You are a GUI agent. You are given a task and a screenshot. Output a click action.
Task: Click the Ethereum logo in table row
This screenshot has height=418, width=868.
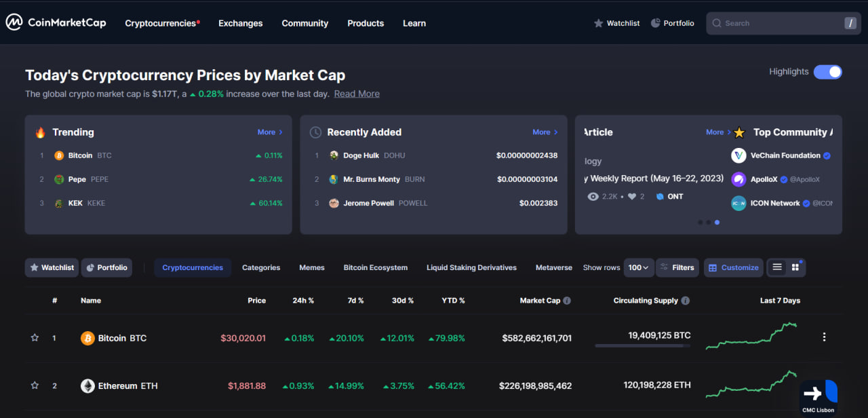(87, 385)
